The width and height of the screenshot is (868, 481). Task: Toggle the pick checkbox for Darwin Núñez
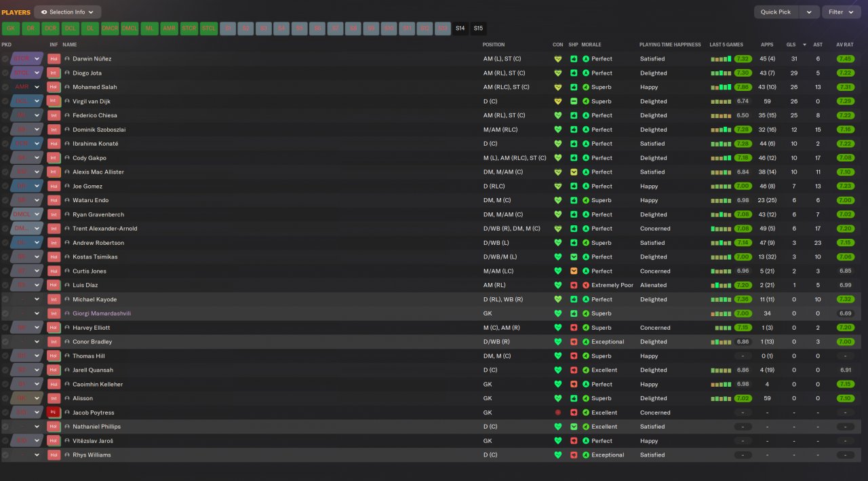pyautogui.click(x=5, y=59)
